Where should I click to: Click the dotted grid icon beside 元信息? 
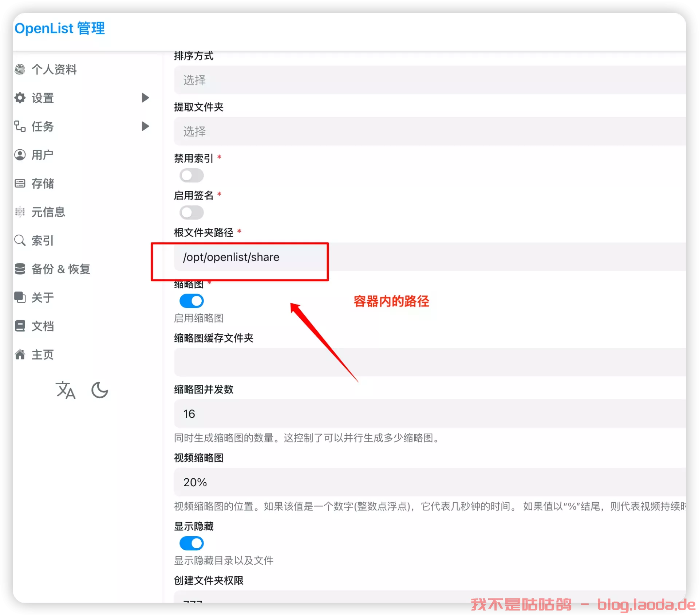click(20, 212)
